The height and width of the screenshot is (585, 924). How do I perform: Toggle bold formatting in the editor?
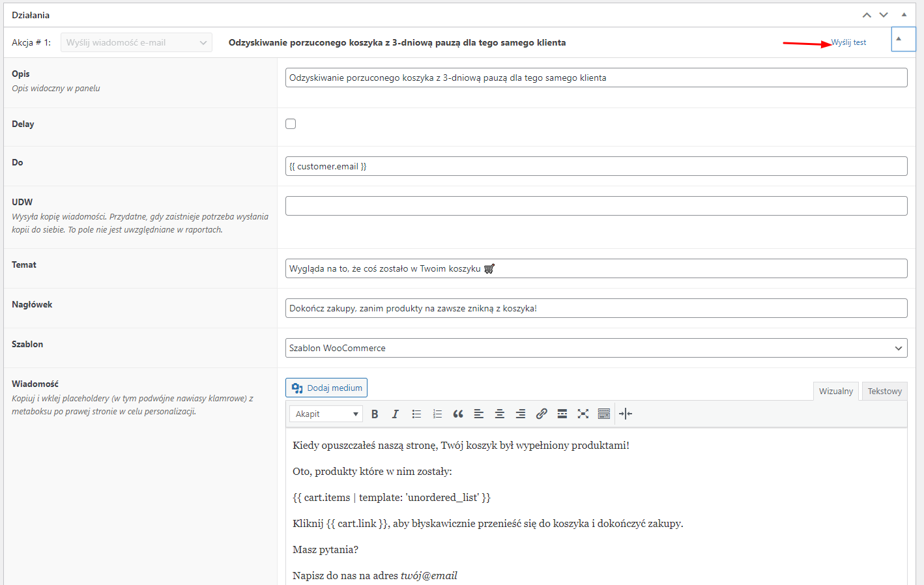point(375,414)
